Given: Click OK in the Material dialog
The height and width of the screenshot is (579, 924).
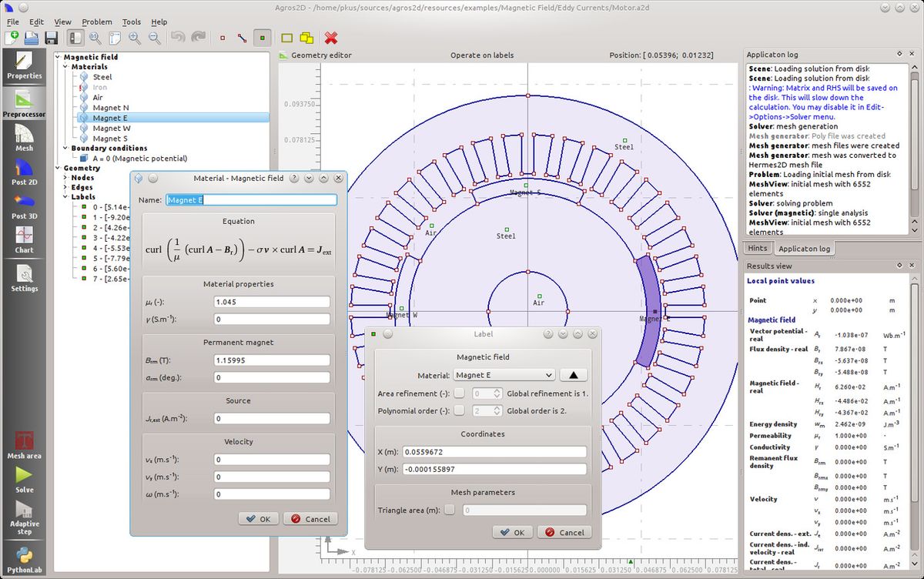Looking at the screenshot, I should point(258,519).
